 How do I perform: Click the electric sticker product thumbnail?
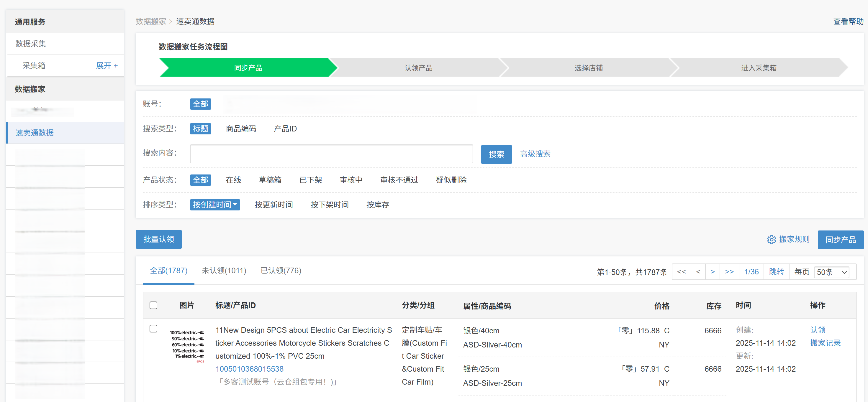point(187,345)
